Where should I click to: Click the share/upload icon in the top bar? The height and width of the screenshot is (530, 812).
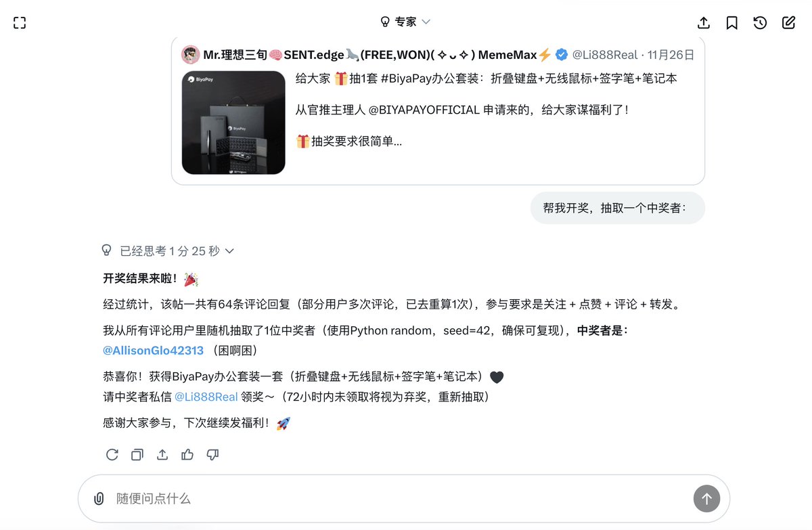[704, 22]
